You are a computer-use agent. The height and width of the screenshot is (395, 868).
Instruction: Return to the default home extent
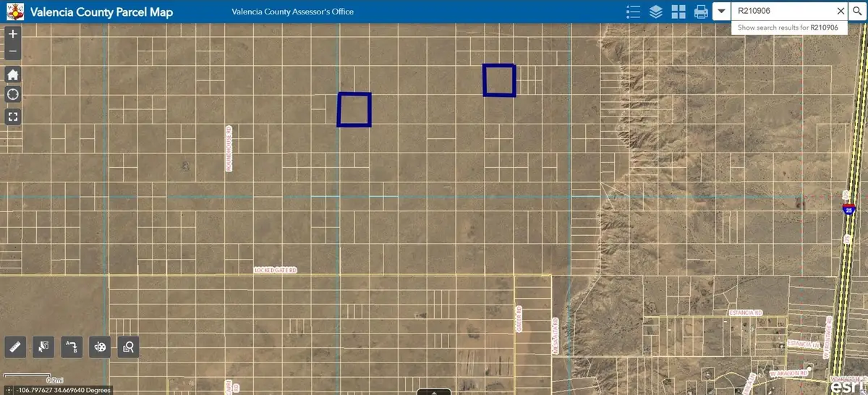[x=12, y=75]
